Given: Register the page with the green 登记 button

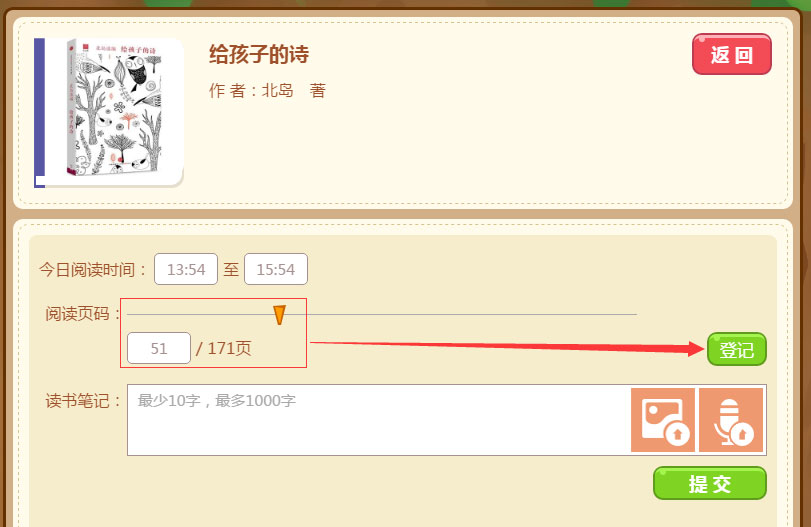Looking at the screenshot, I should coord(737,350).
